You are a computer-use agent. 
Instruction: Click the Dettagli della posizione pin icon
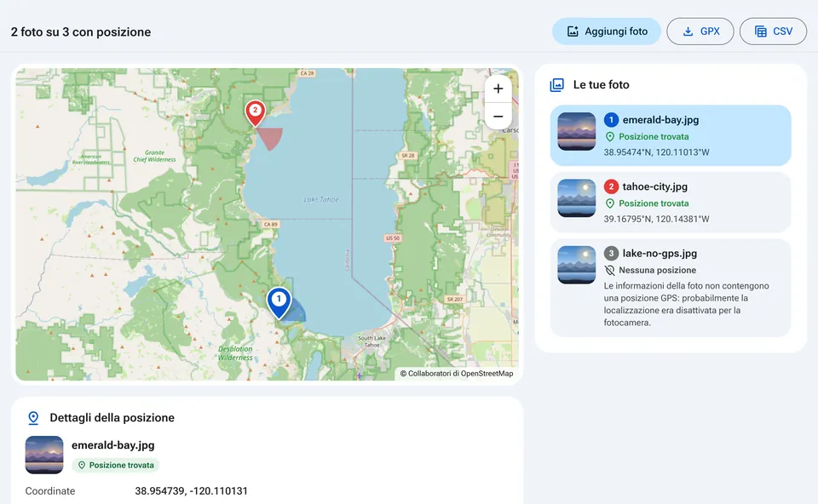pos(33,418)
